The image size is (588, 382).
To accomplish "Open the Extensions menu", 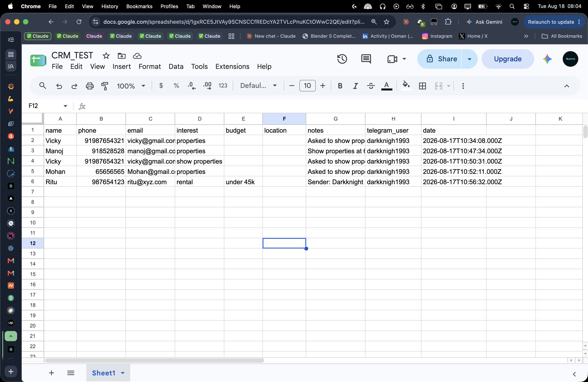I will (x=232, y=67).
